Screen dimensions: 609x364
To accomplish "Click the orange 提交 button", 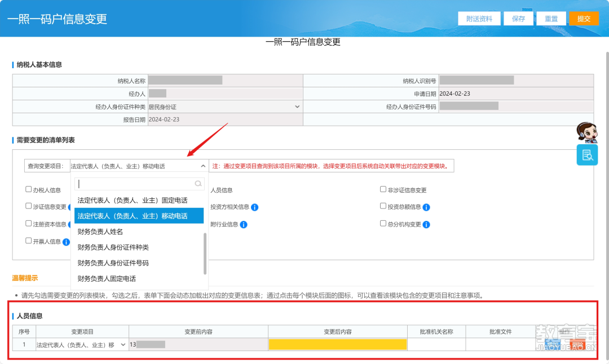I will click(584, 19).
